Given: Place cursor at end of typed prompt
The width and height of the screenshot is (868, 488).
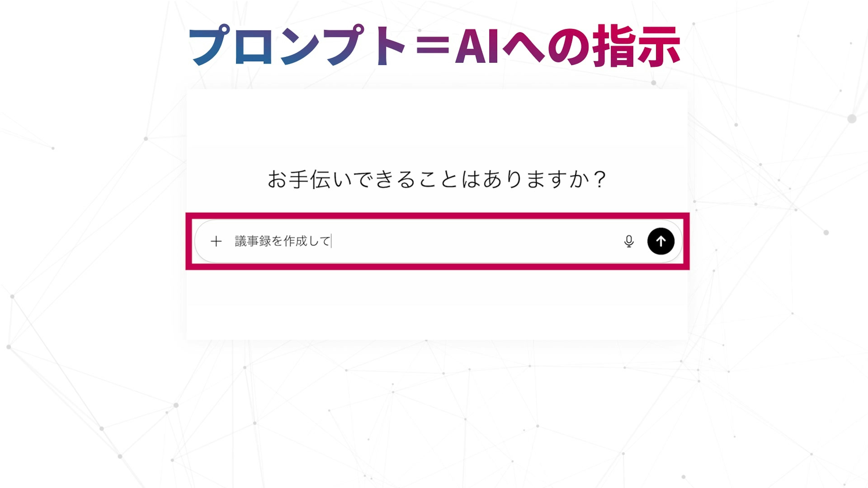Looking at the screenshot, I should click(331, 241).
